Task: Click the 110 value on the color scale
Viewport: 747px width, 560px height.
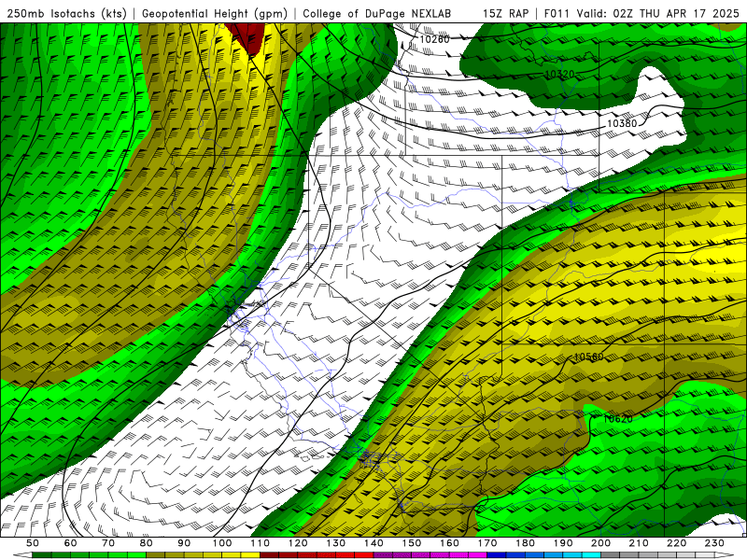Action: tap(261, 543)
